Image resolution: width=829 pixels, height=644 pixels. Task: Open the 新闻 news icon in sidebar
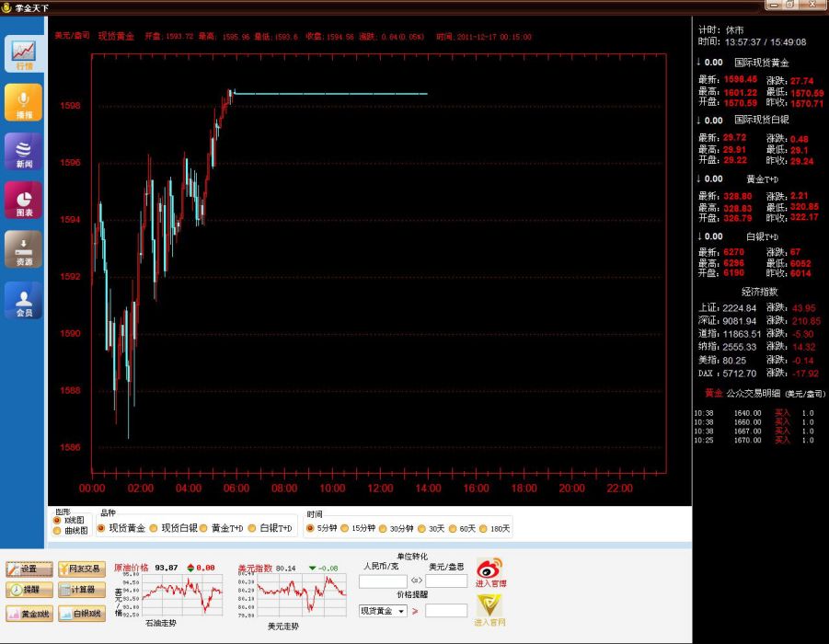coord(24,151)
